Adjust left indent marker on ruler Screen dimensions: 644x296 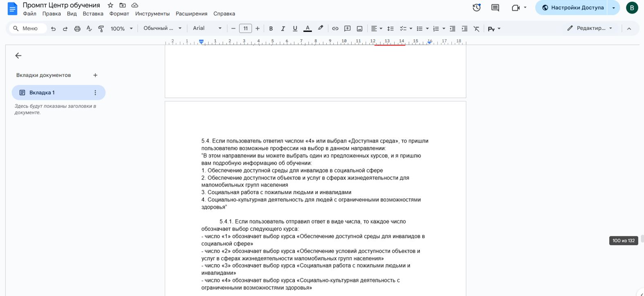click(201, 42)
